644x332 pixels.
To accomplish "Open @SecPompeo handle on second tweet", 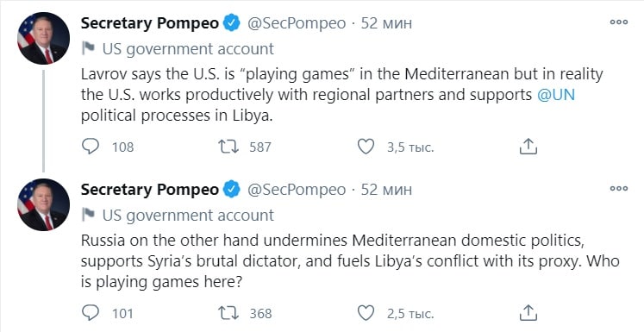I will tap(296, 190).
